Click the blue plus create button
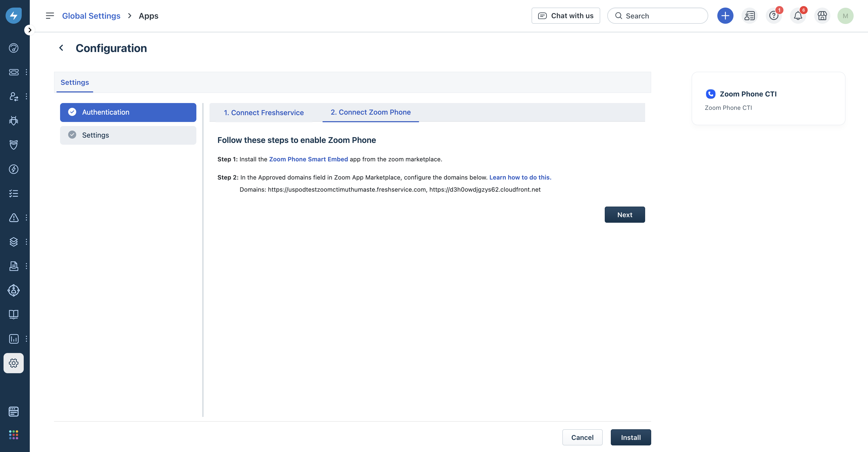This screenshot has height=452, width=868. coord(725,16)
